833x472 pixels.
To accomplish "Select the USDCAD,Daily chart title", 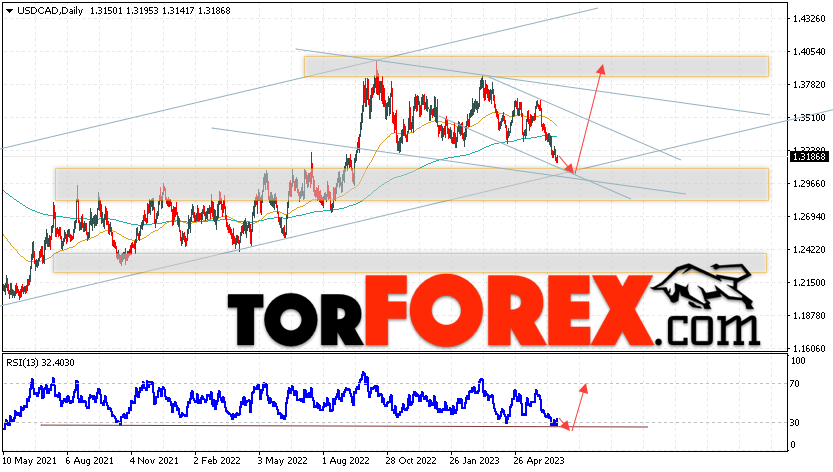I will tap(50, 11).
